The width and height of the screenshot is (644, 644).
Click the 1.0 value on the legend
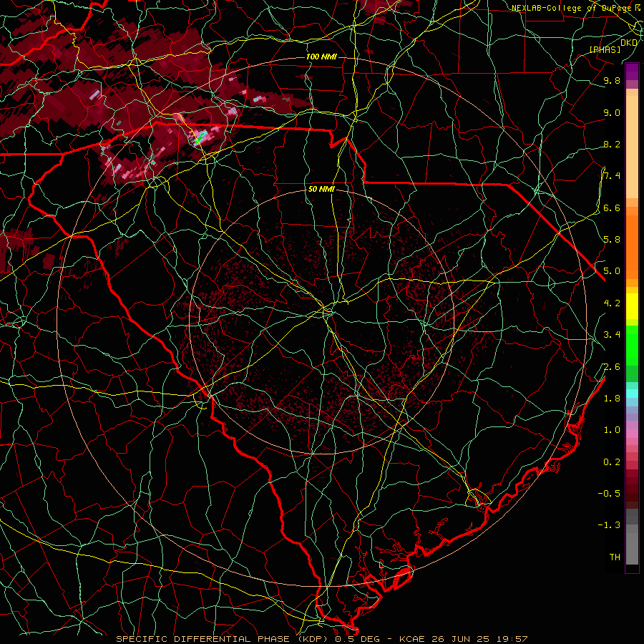612,430
